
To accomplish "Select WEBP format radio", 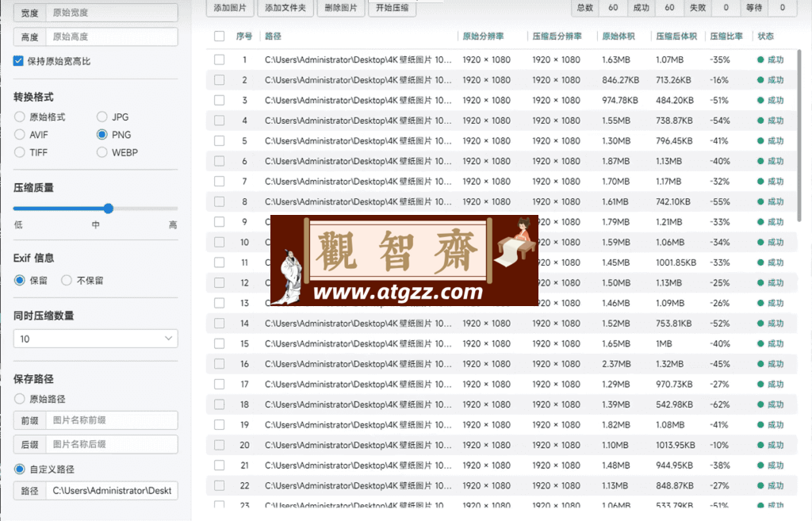I will (102, 152).
